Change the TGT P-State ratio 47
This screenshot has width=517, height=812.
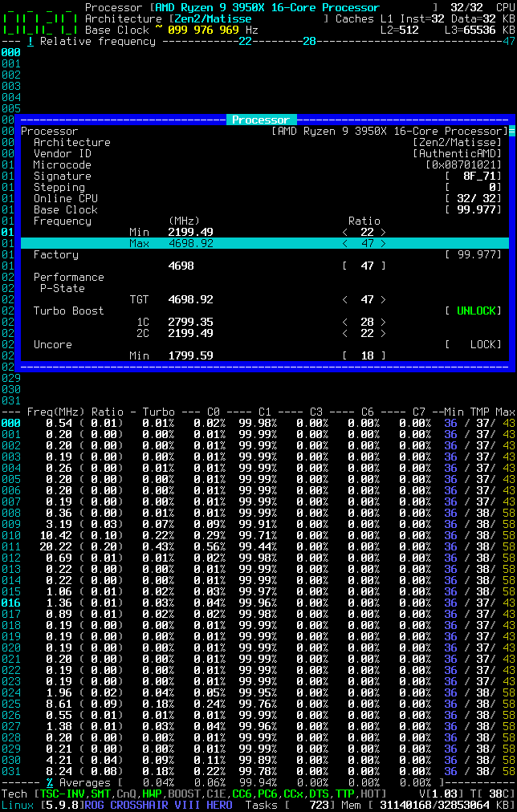coord(364,299)
